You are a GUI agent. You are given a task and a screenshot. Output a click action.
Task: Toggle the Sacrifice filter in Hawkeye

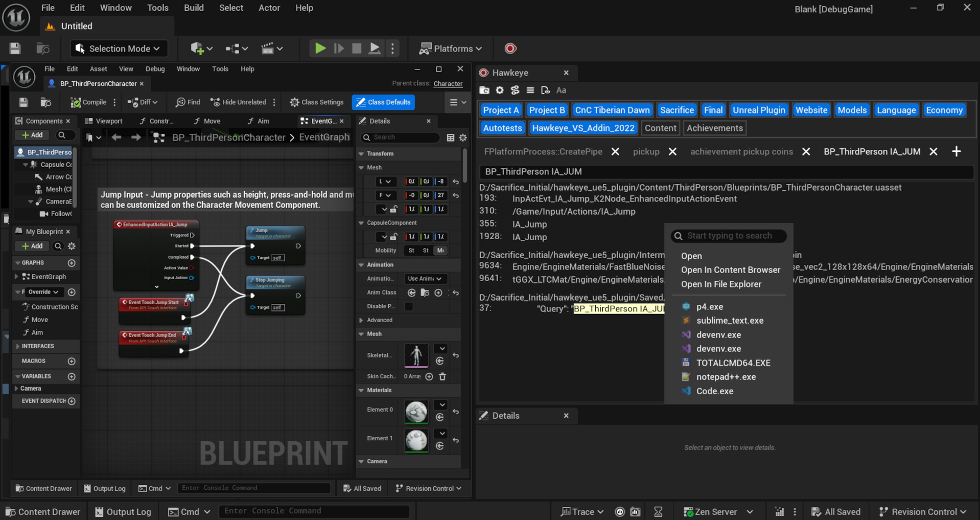(x=677, y=110)
